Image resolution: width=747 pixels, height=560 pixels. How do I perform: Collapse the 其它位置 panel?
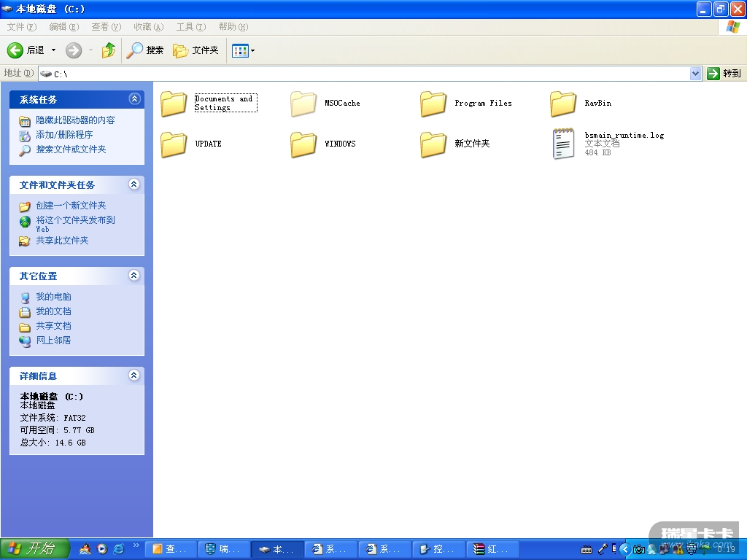(134, 275)
